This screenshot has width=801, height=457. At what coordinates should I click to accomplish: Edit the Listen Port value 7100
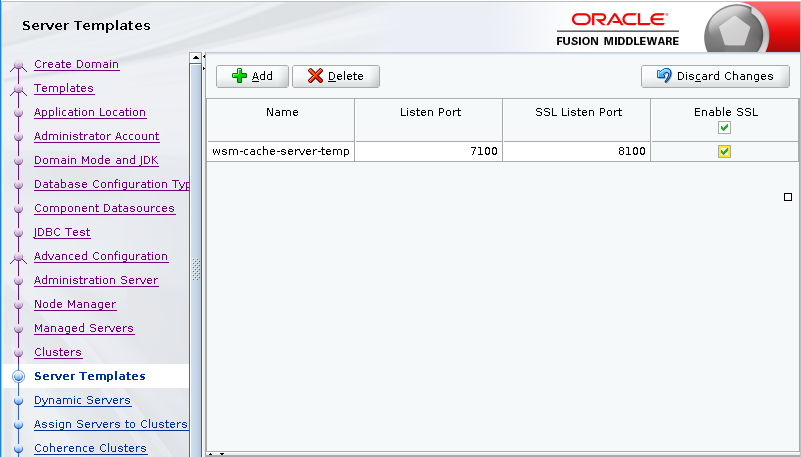point(430,151)
